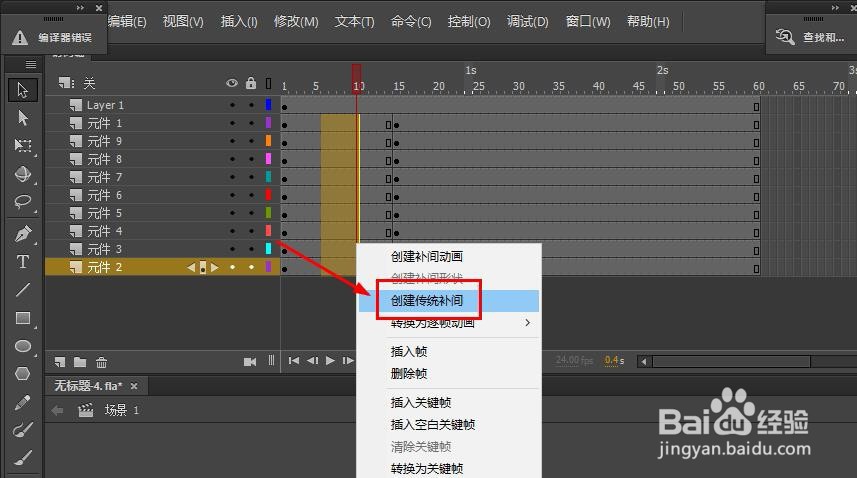Viewport: 857px width, 478px height.
Task: Open the timeline panel options menu
Action: (31, 64)
